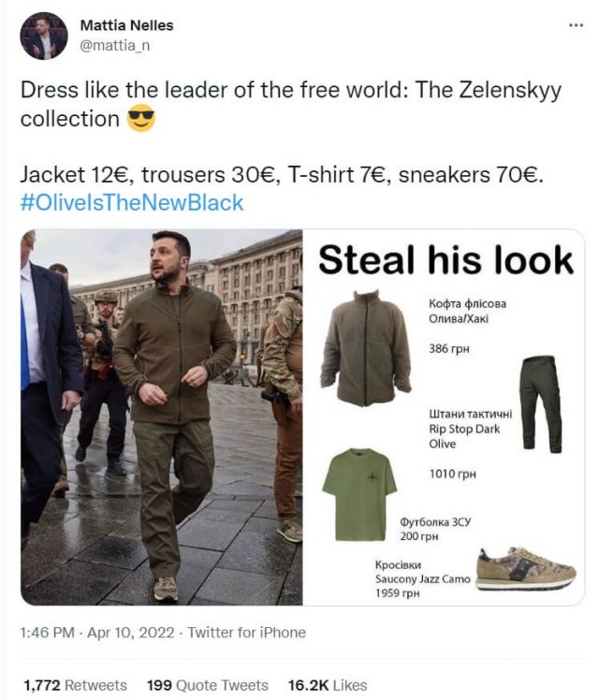
Task: Click the Футболка ЗСУ label
Action: click(434, 522)
